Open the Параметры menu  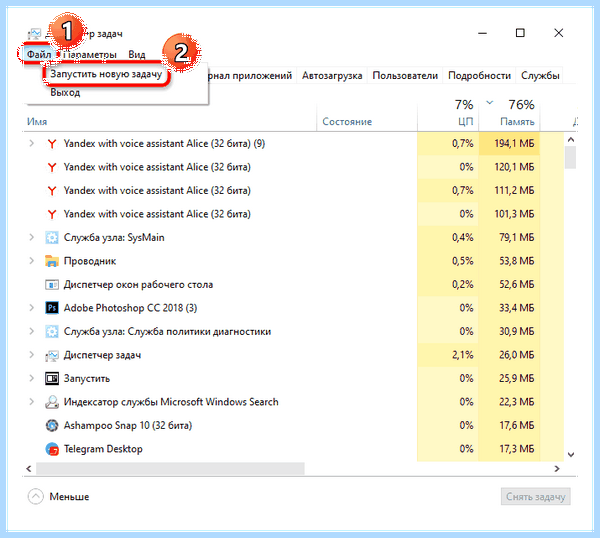coord(90,55)
